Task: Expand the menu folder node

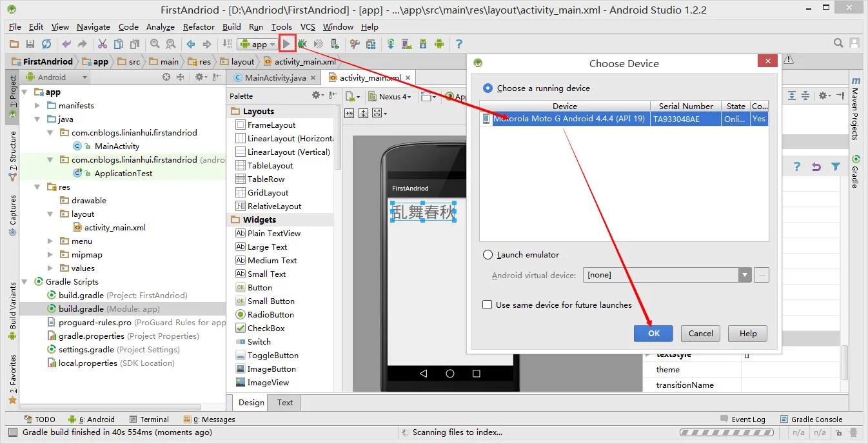Action: 50,241
